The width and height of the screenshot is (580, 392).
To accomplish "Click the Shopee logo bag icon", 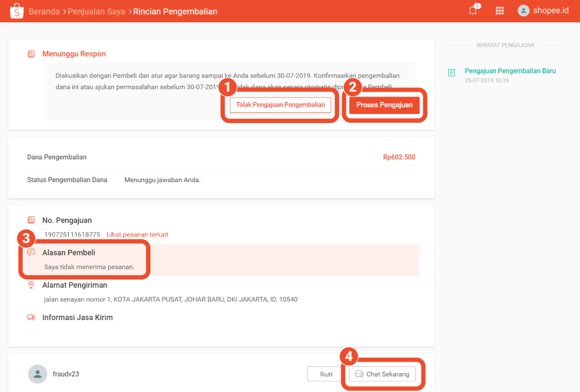I will (16, 11).
